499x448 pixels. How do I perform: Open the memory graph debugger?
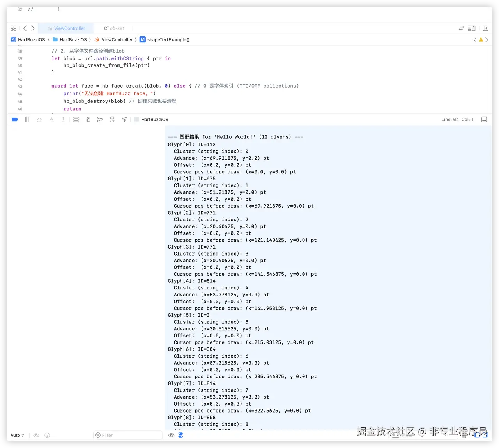click(x=100, y=120)
